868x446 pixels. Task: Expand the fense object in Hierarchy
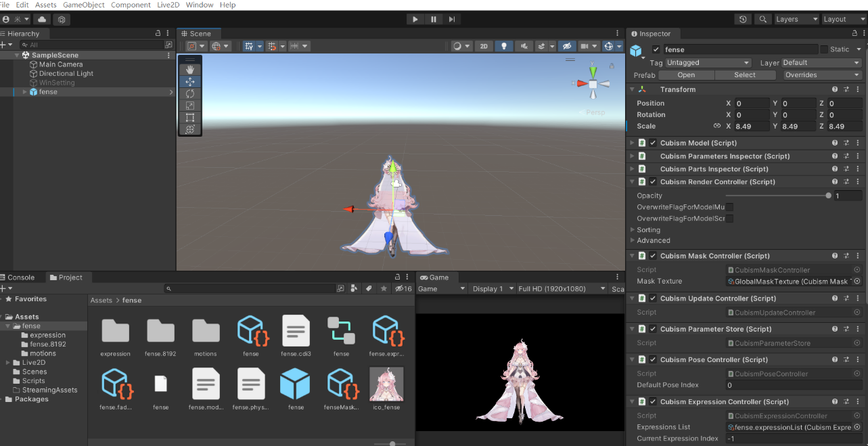[25, 92]
